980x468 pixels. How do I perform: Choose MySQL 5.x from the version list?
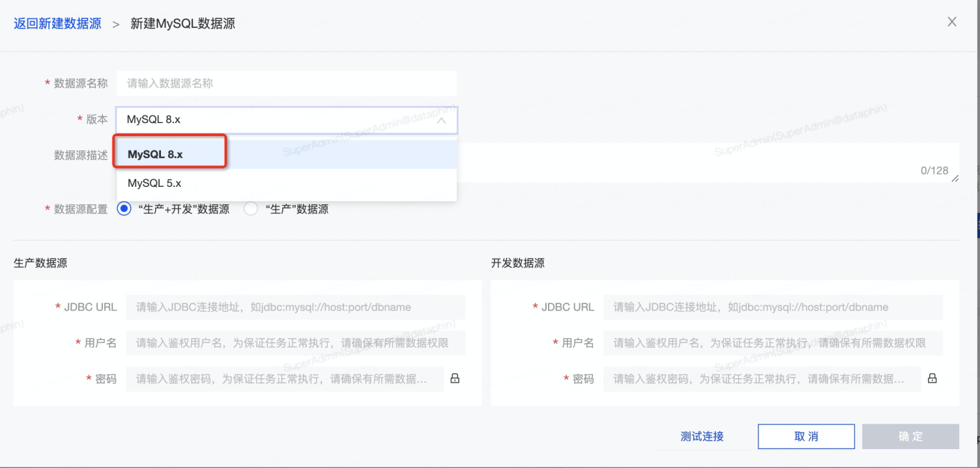(287, 184)
